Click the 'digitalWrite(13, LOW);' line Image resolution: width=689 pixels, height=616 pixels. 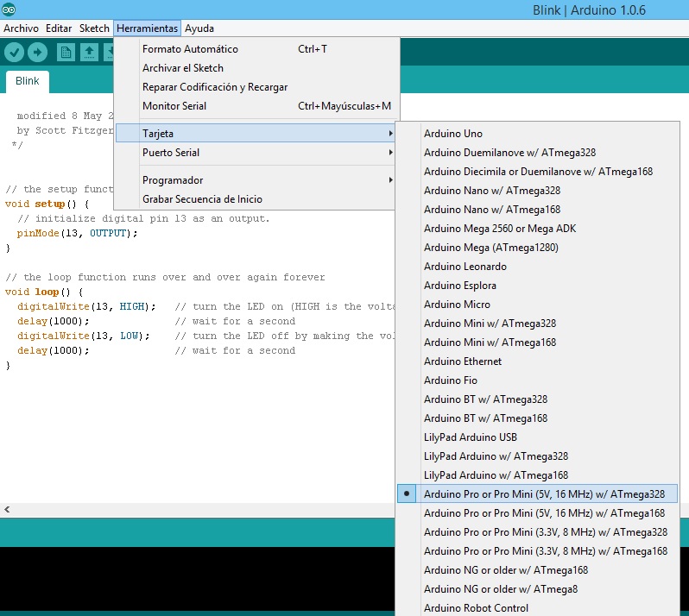pos(84,336)
